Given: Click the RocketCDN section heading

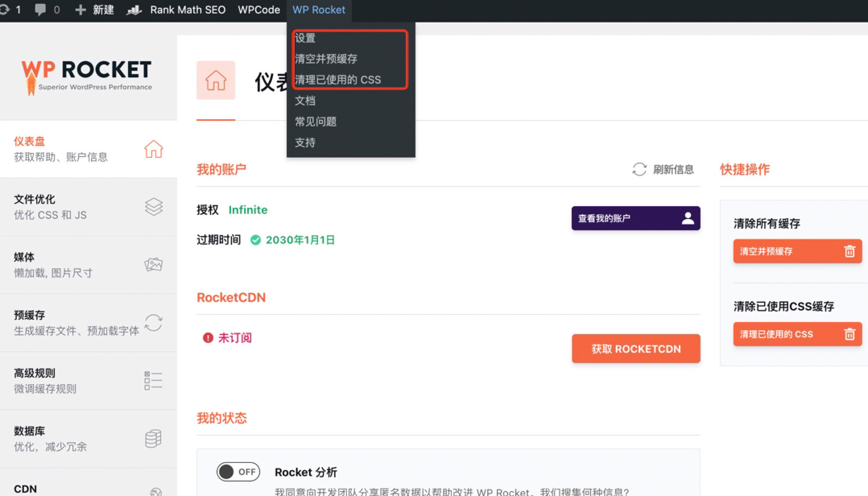Looking at the screenshot, I should pyautogui.click(x=231, y=298).
